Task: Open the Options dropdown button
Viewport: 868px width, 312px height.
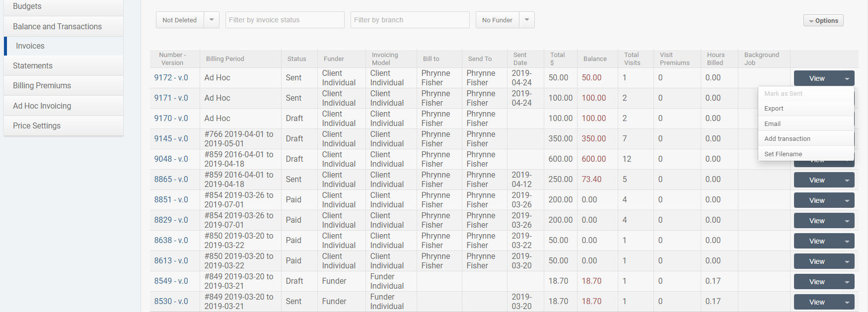Action: click(x=823, y=20)
